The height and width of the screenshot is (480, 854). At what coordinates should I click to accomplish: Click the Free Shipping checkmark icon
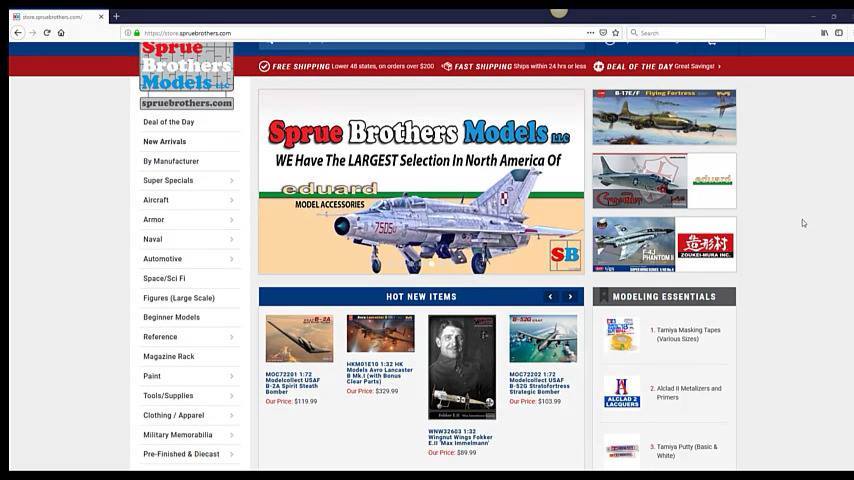click(x=264, y=66)
